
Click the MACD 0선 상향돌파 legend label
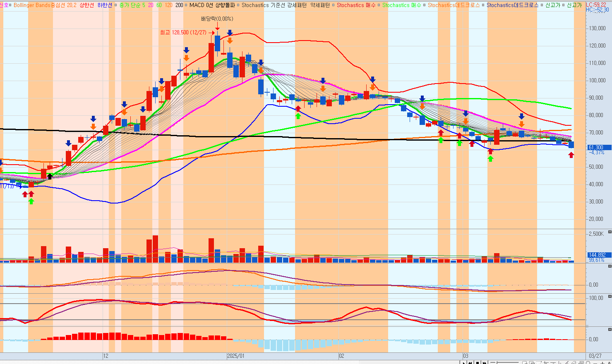[212, 5]
